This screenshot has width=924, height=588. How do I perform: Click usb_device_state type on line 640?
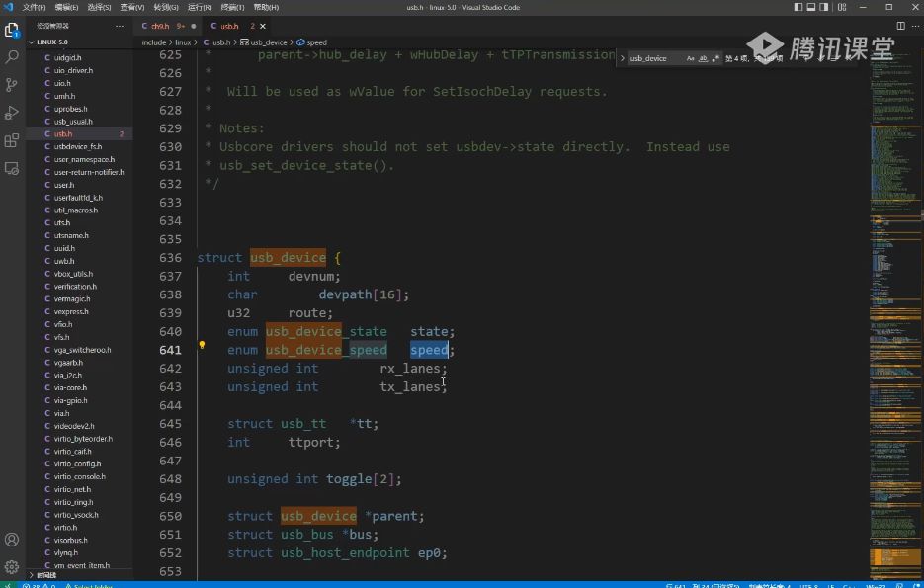[326, 332]
